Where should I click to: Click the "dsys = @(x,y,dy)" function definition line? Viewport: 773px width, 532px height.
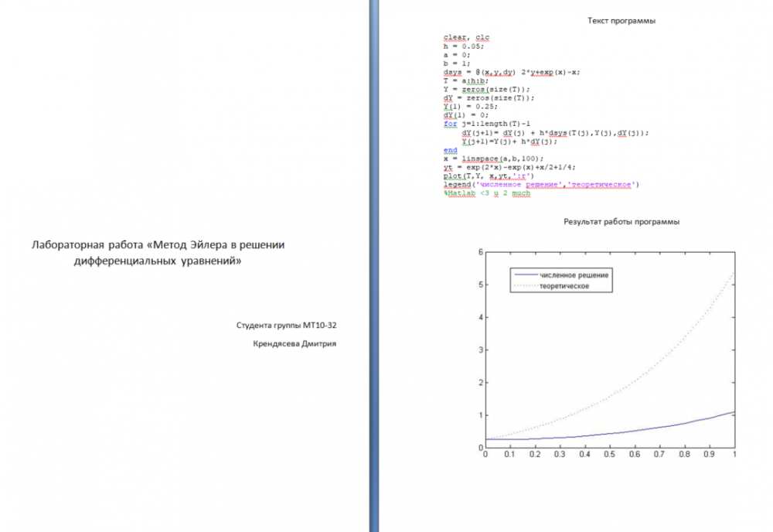tap(512, 72)
